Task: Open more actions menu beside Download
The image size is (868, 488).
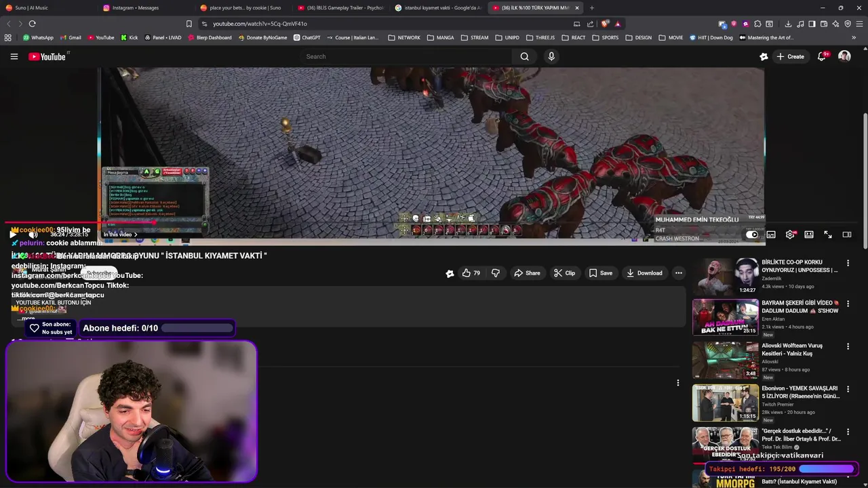Action: coord(679,273)
